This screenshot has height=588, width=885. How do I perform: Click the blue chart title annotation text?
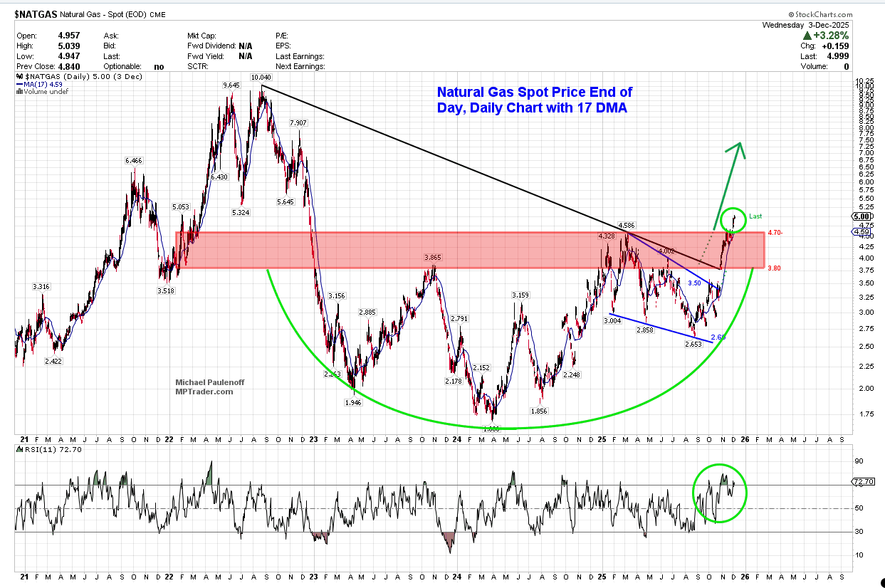pyautogui.click(x=534, y=100)
